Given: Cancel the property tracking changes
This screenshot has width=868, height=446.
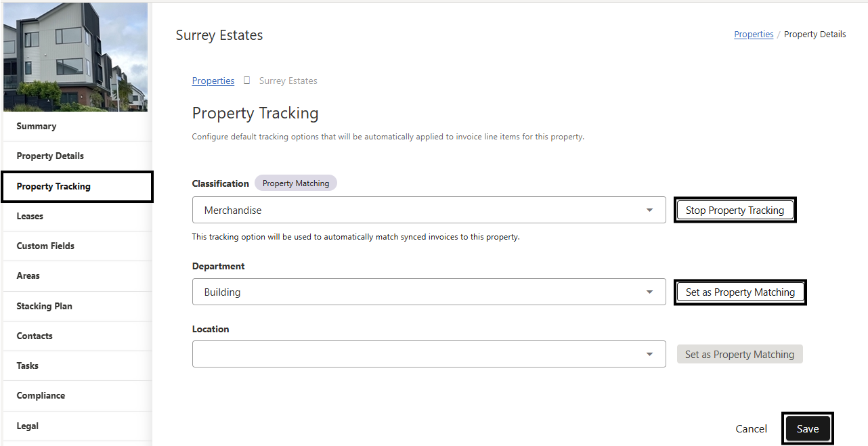Looking at the screenshot, I should pyautogui.click(x=752, y=428).
